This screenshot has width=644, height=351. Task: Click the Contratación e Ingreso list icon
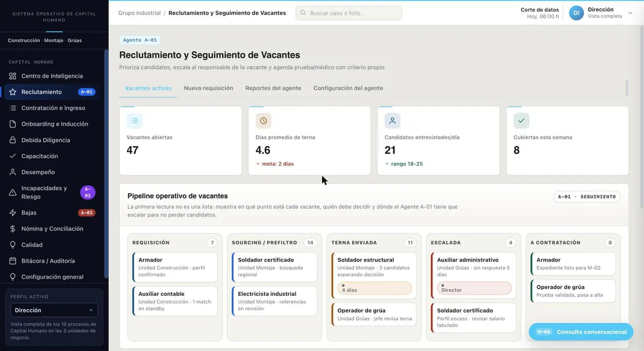click(x=13, y=108)
